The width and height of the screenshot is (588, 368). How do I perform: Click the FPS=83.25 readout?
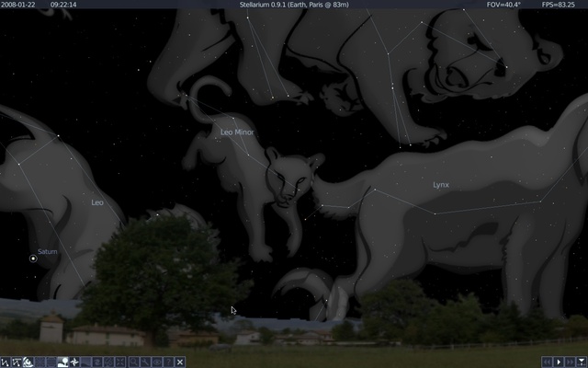(x=559, y=5)
